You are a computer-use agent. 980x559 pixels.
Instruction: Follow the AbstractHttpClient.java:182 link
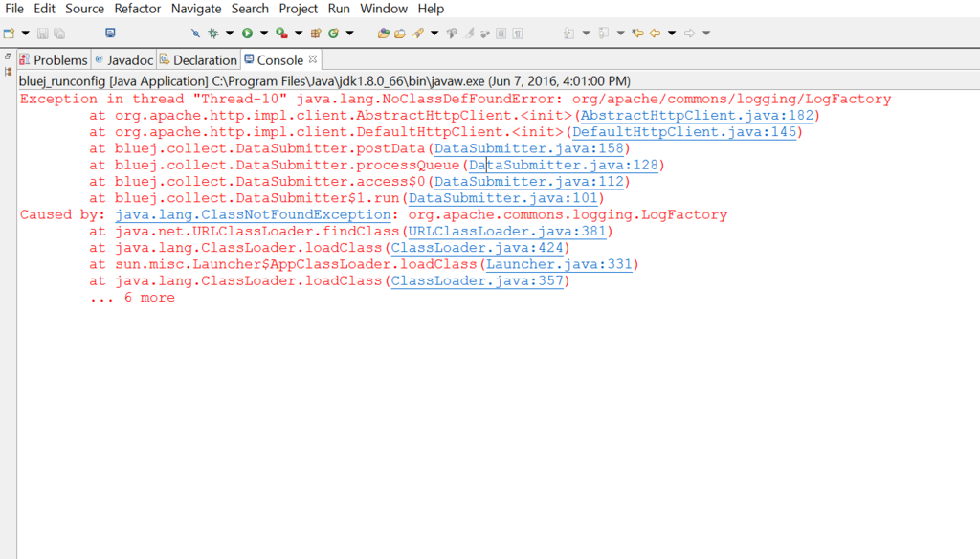coord(697,116)
